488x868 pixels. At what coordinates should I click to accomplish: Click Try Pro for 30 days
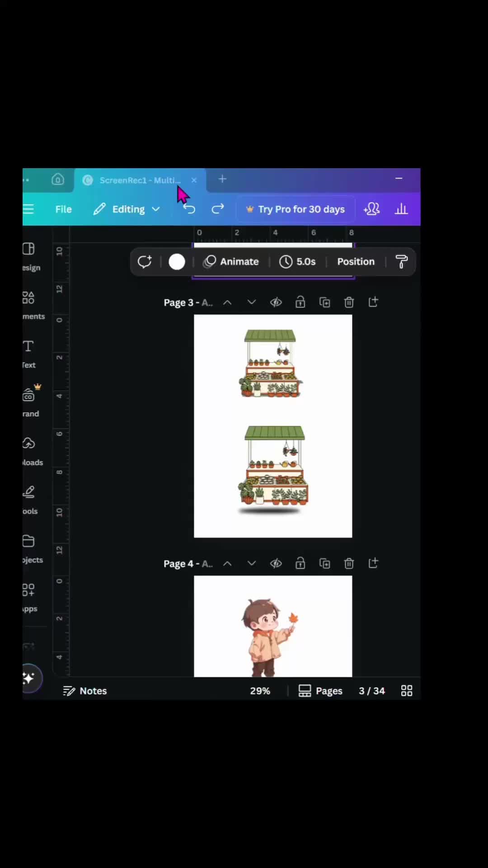click(x=296, y=209)
